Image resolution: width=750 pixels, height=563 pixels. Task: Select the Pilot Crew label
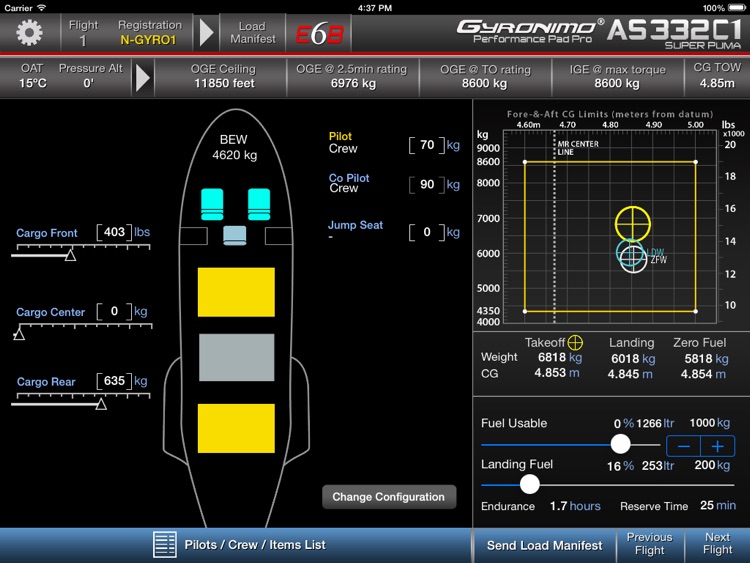point(343,143)
